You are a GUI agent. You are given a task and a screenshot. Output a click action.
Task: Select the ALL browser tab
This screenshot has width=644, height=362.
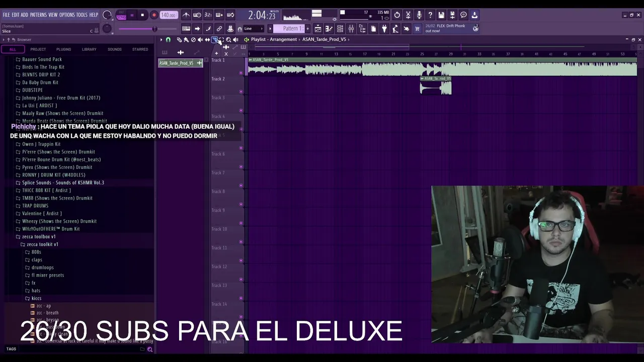click(13, 49)
